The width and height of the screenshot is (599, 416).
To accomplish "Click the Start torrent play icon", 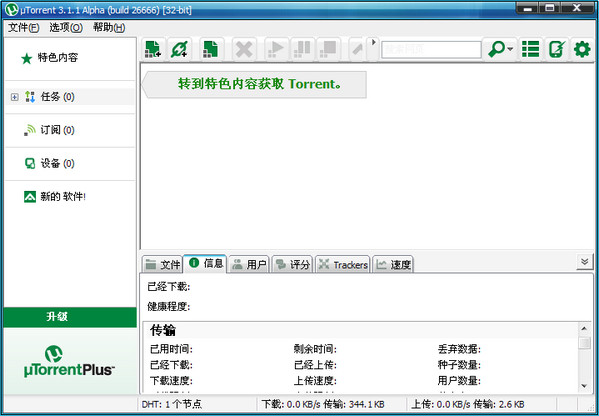I will point(276,49).
